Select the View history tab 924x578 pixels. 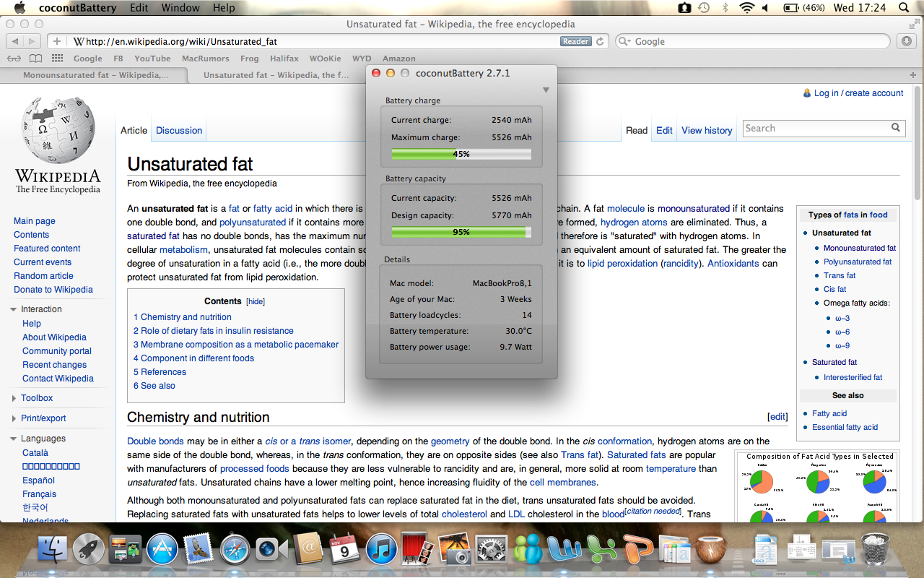707,131
